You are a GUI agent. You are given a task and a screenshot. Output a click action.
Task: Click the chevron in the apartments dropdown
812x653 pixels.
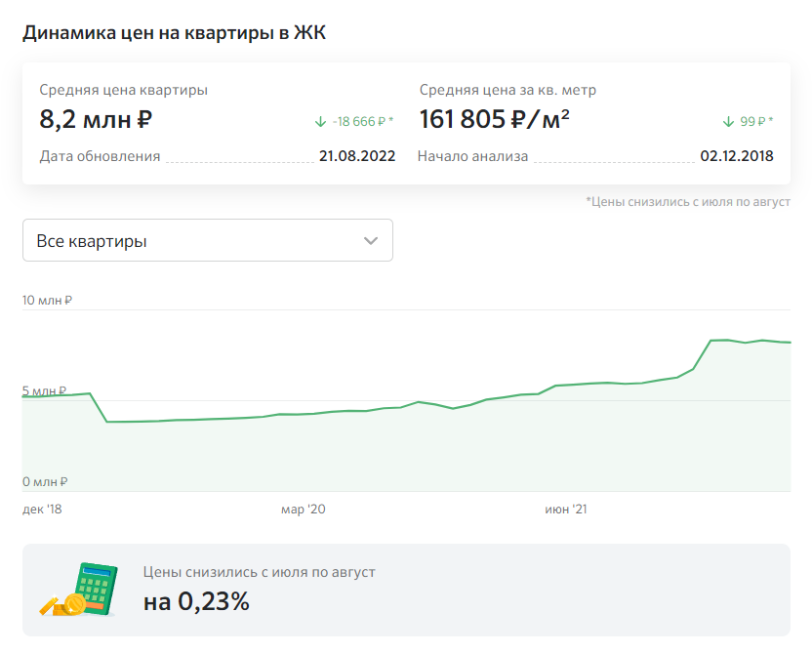click(x=371, y=241)
